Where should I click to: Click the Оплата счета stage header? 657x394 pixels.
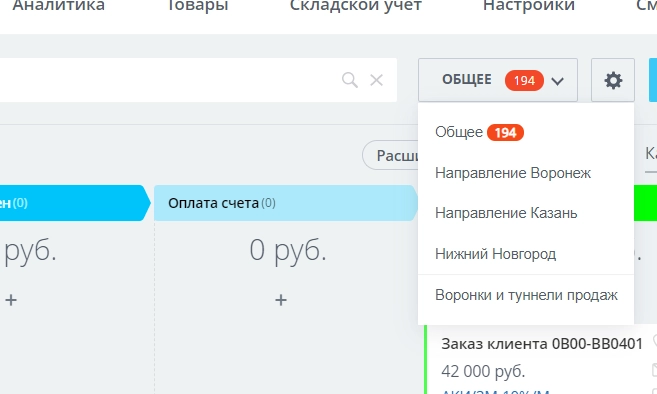coord(286,203)
